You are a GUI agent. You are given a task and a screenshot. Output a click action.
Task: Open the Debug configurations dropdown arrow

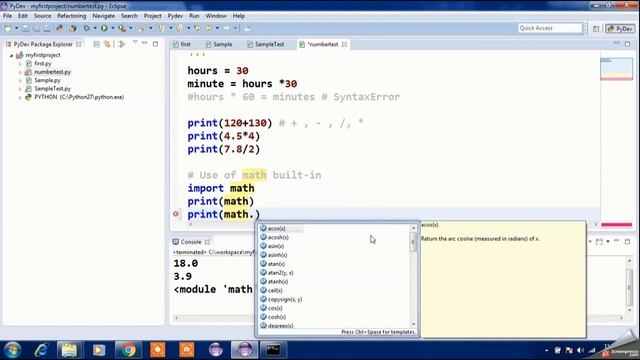point(95,28)
